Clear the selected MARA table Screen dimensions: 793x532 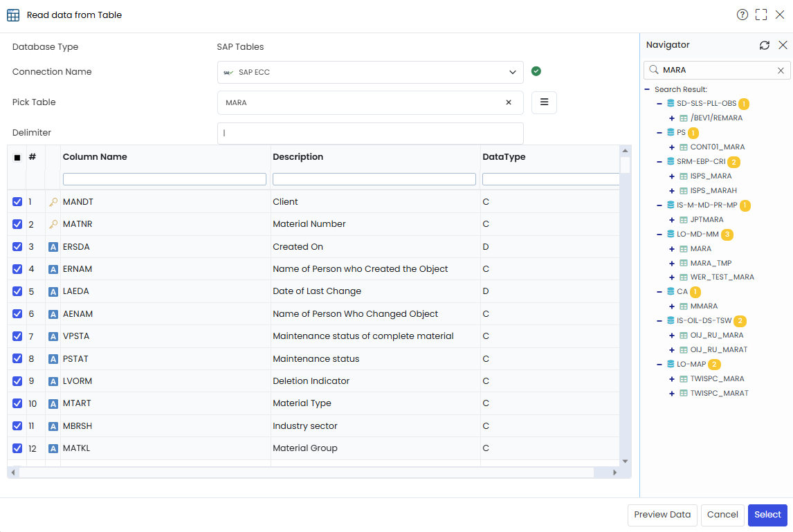tap(509, 102)
